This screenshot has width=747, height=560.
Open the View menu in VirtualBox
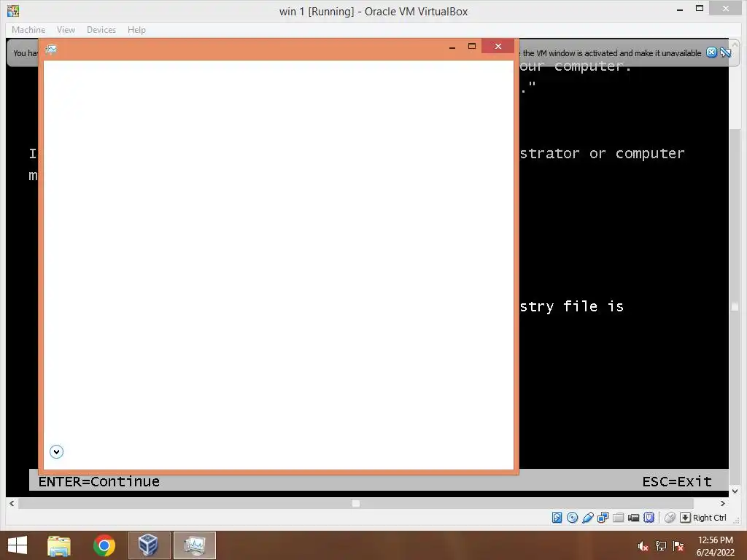[66, 29]
